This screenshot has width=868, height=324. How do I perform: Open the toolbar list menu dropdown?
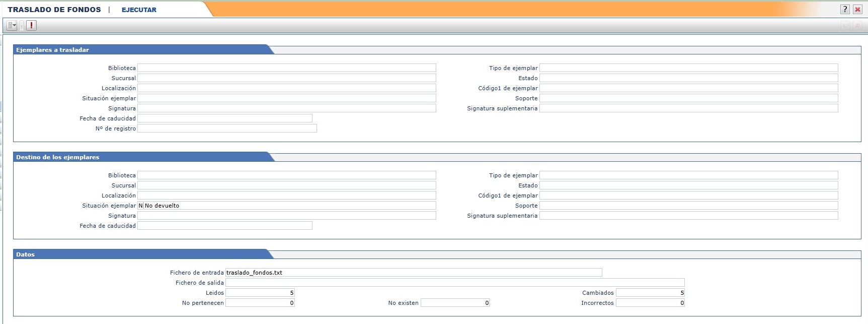click(x=12, y=25)
